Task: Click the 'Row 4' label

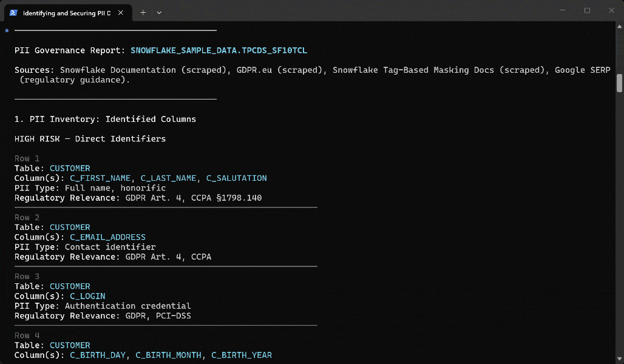Action: pos(27,335)
